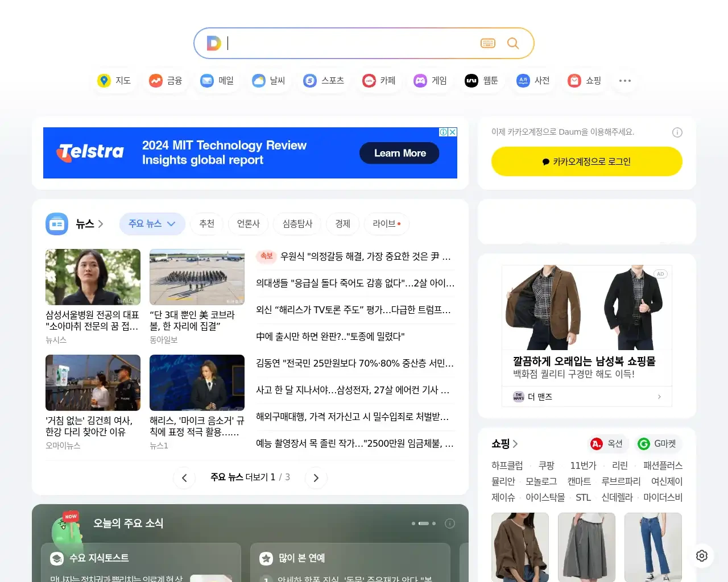
Task: Open thumbnail for 삼성서울병원 전공의 대표 article
Action: point(93,277)
